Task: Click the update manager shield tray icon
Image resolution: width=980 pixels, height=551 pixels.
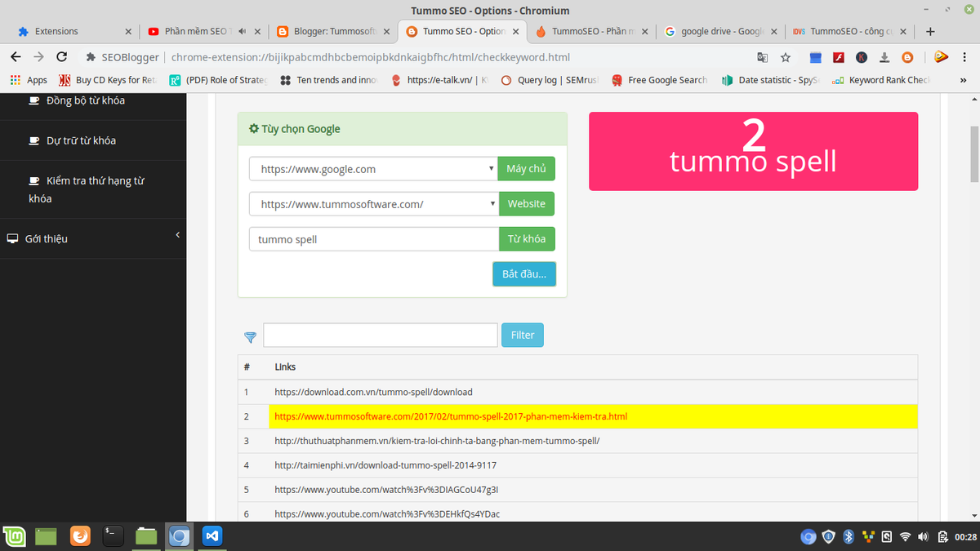Action: coord(829,536)
